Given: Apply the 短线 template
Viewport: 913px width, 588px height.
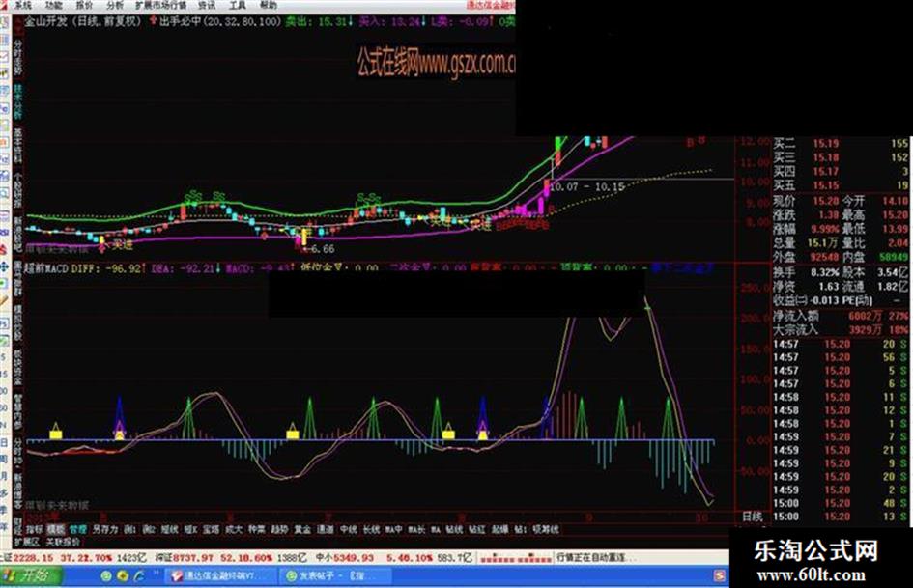Looking at the screenshot, I should [x=169, y=529].
